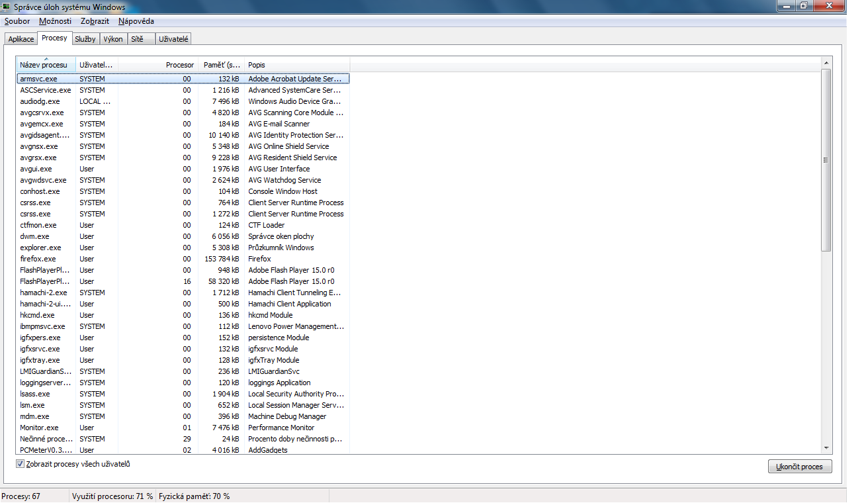Open the Zobrazit menu
The image size is (868, 503).
(95, 21)
